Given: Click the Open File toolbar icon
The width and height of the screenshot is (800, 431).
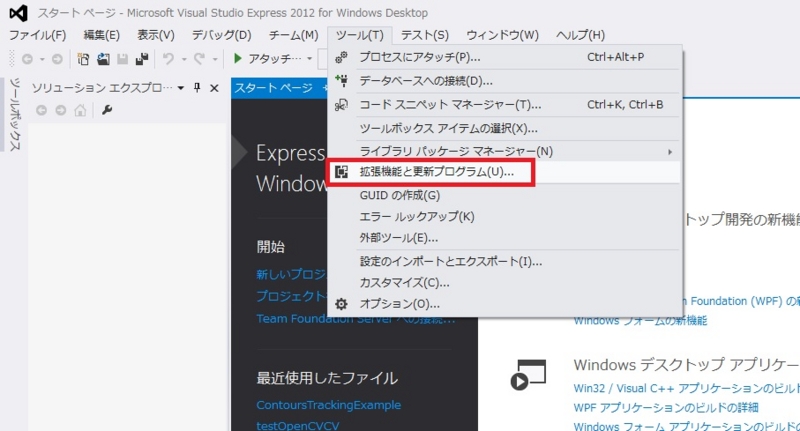Looking at the screenshot, I should coord(103,59).
